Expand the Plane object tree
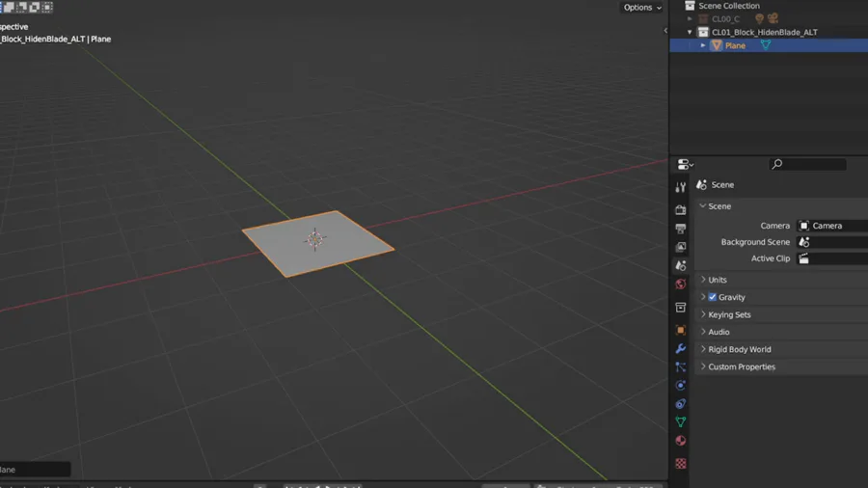Image resolution: width=868 pixels, height=488 pixels. (703, 45)
